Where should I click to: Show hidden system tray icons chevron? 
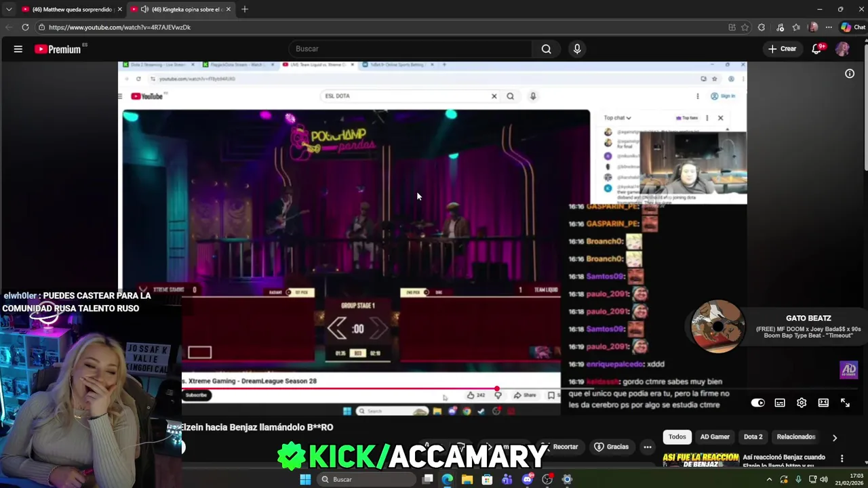point(769,479)
